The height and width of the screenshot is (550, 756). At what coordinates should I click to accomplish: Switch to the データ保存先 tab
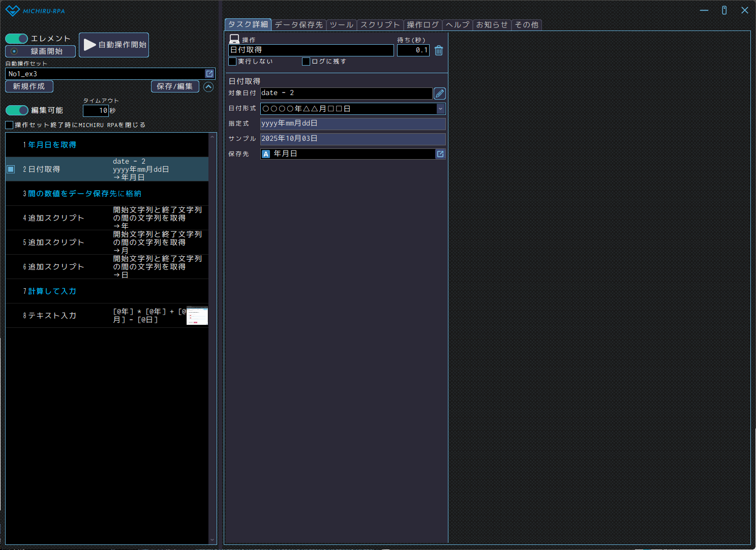pos(298,25)
